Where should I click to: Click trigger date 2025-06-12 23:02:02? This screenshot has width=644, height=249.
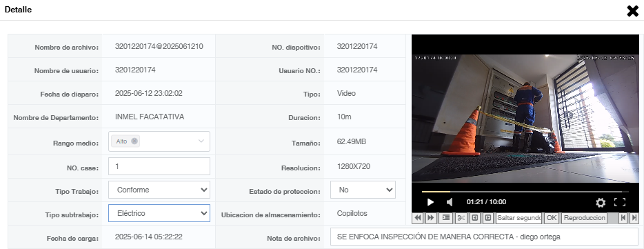coord(149,93)
